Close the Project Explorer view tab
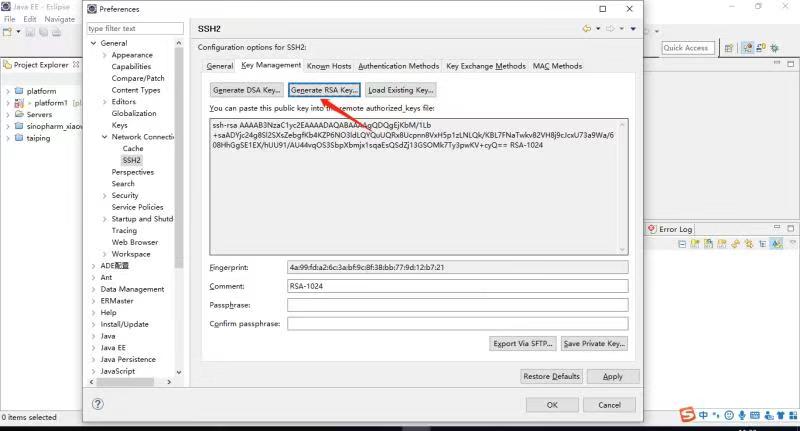The height and width of the screenshot is (431, 800). pos(76,65)
